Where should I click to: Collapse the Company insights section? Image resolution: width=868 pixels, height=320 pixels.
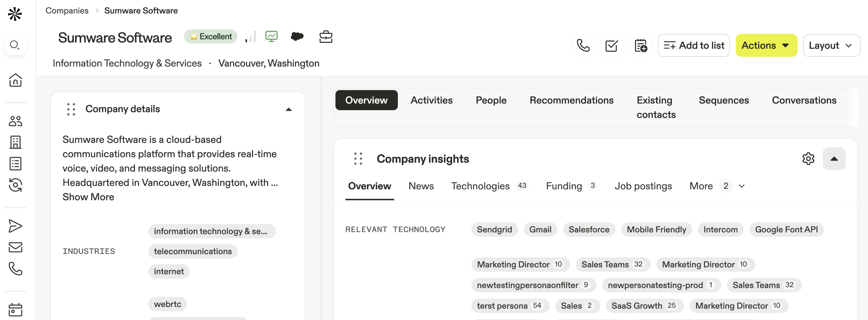pos(834,159)
